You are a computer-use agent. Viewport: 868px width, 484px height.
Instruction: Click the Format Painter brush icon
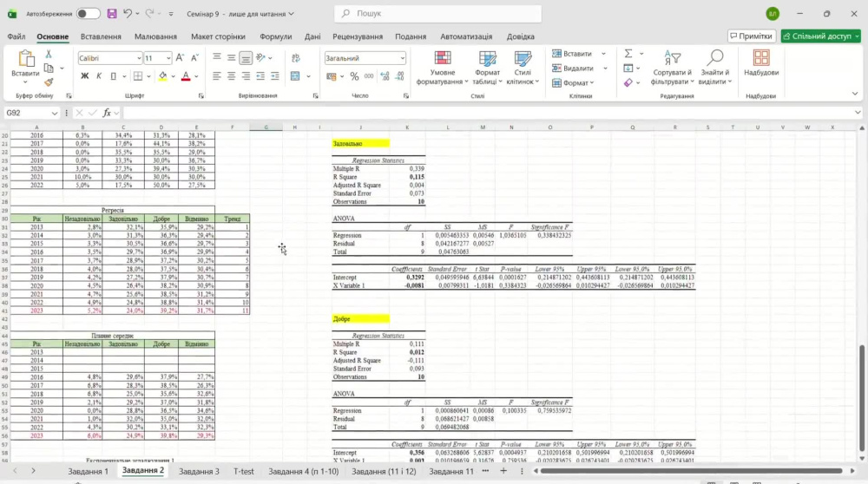coord(49,82)
